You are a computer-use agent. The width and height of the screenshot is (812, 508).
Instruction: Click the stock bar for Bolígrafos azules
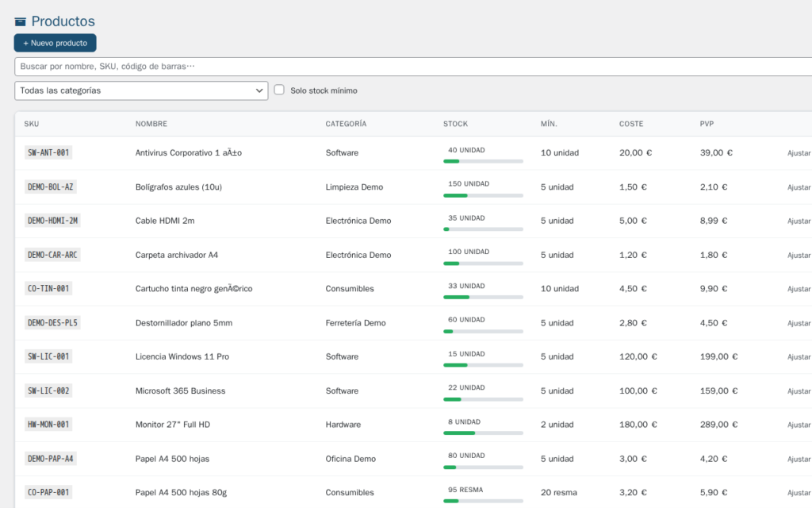pyautogui.click(x=482, y=194)
